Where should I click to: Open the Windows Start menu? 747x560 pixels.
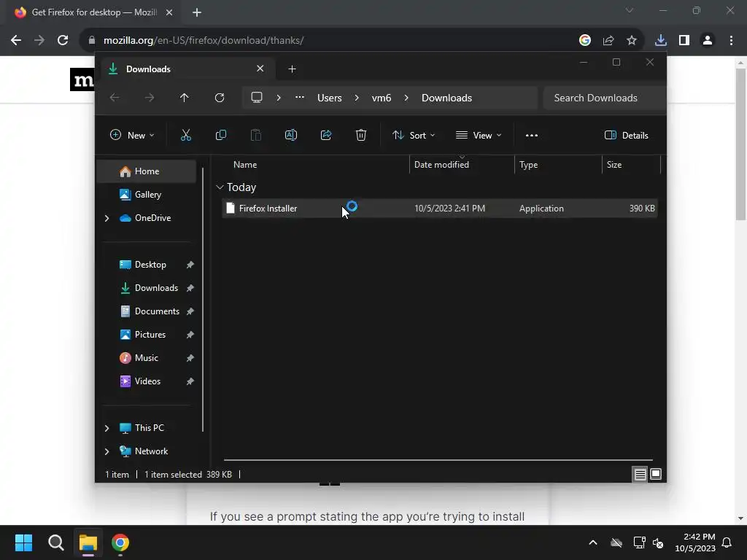tap(23, 542)
